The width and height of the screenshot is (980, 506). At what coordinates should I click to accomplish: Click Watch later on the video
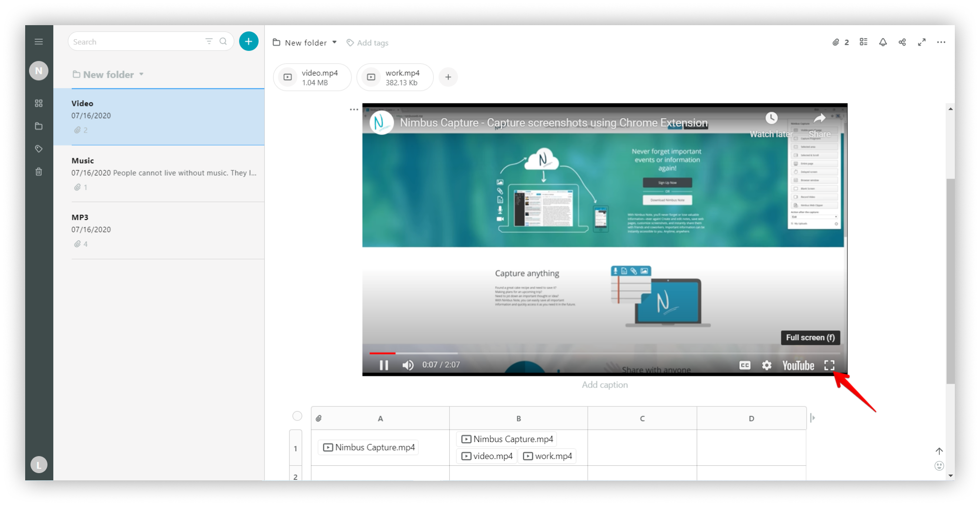[771, 125]
